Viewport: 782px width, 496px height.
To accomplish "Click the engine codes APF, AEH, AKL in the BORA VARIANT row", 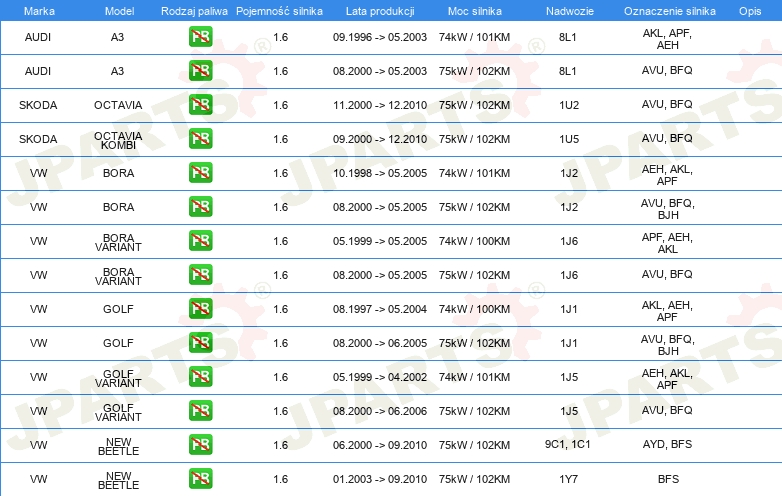I will click(x=667, y=243).
